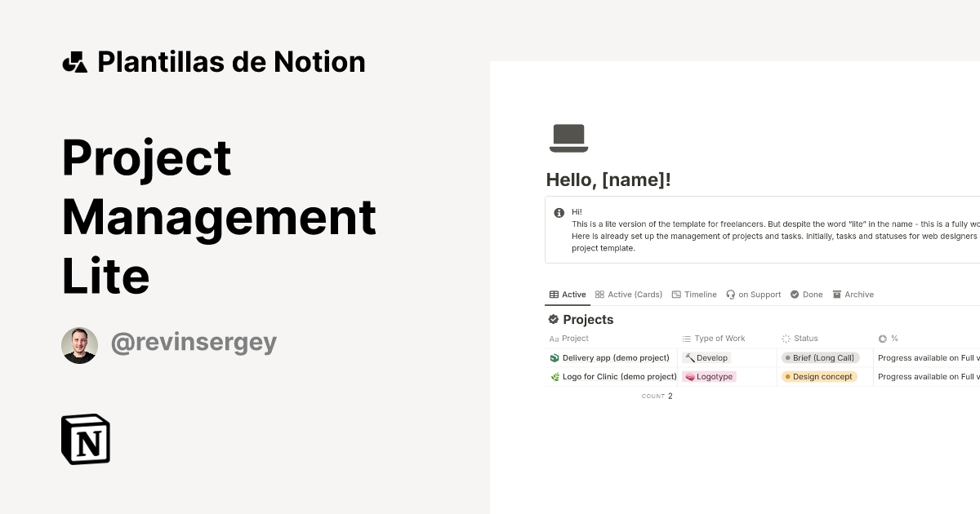Click the Archive box icon
The image size is (980, 514).
point(836,294)
